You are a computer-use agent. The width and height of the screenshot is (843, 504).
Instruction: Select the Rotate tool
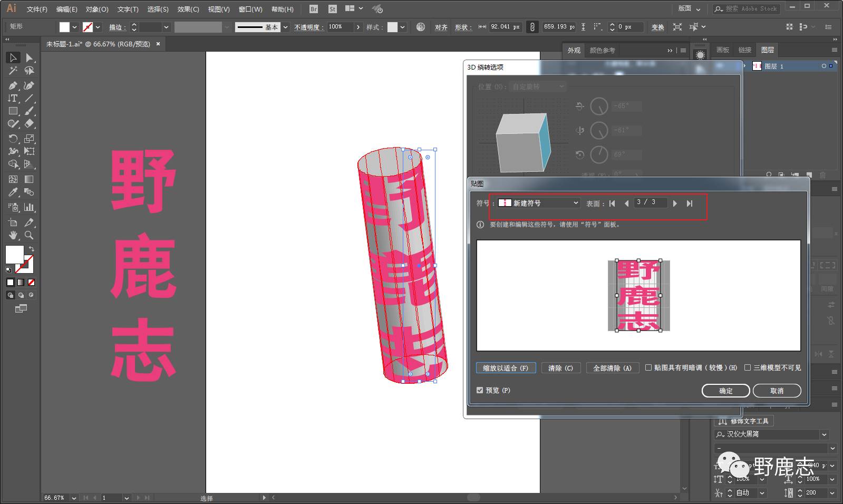[x=13, y=139]
